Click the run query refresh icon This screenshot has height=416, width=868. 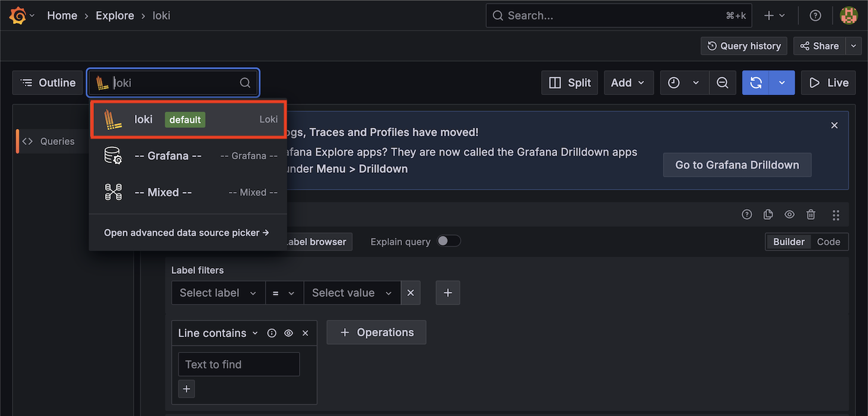pos(756,83)
